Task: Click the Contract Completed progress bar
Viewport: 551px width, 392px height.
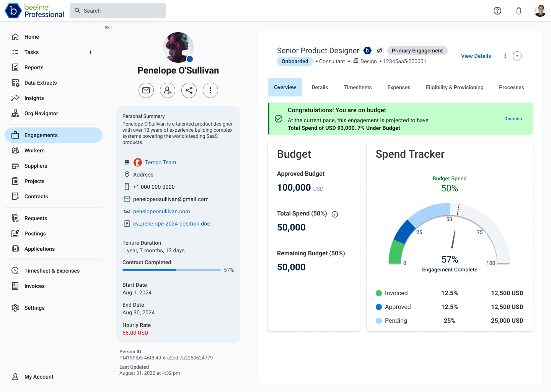Action: click(171, 270)
